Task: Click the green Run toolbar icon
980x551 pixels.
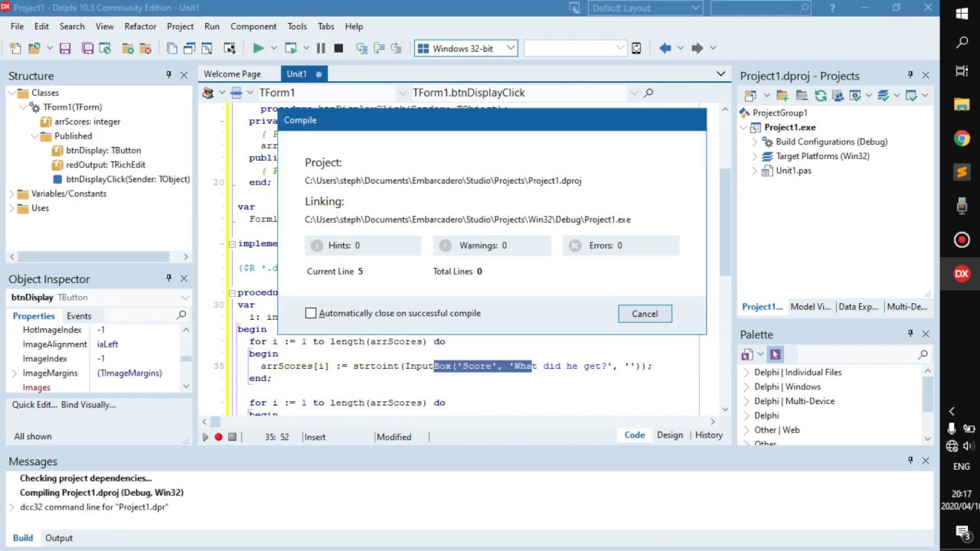Action: point(258,48)
